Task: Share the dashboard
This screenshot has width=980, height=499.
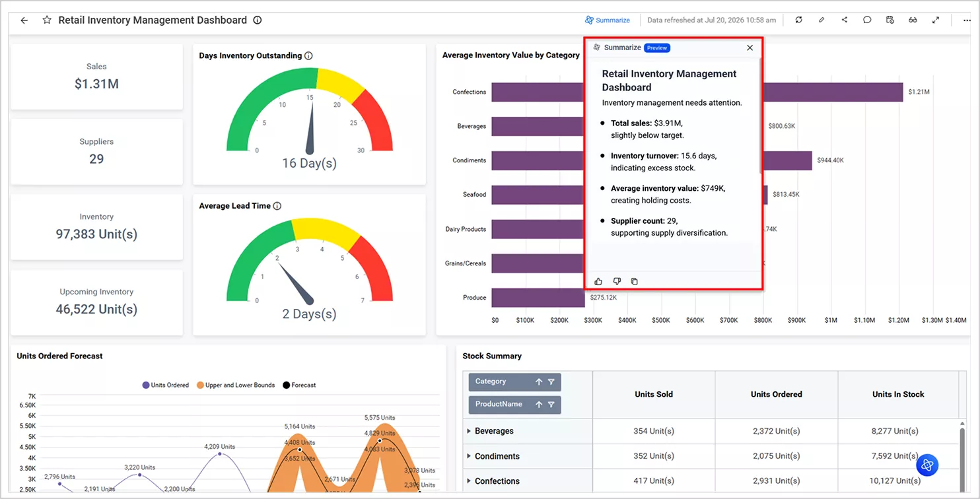Action: [x=845, y=20]
